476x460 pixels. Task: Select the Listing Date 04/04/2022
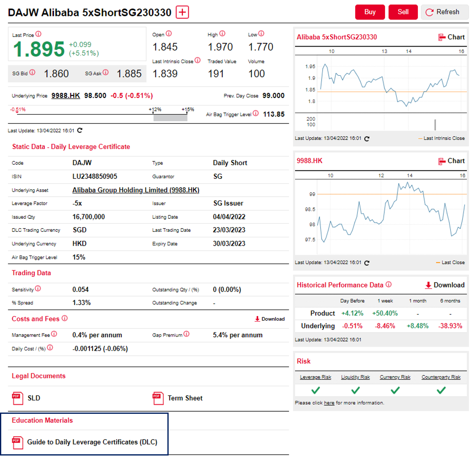point(229,217)
